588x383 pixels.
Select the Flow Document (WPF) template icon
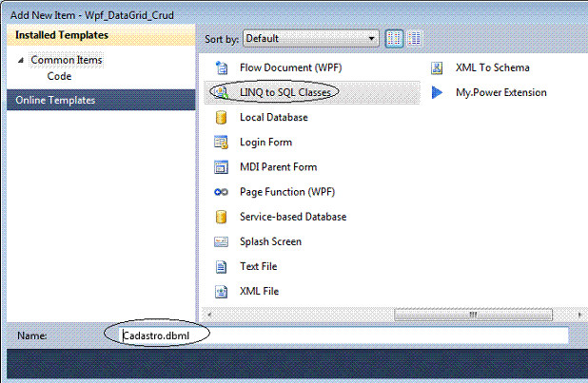pos(222,68)
